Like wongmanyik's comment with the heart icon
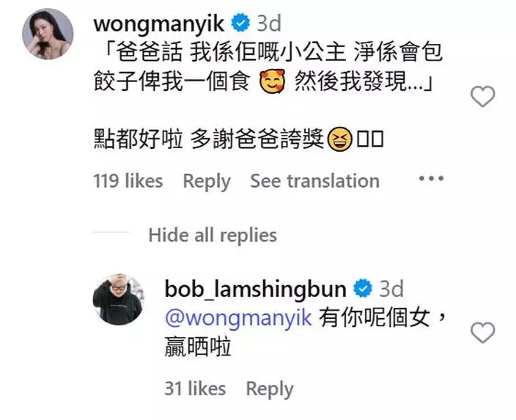516x420 pixels. click(x=482, y=96)
